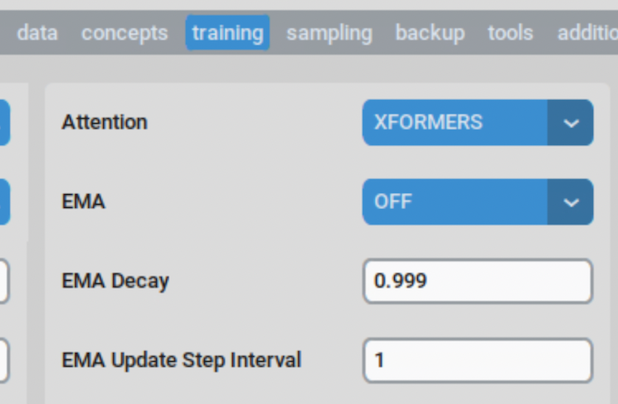The height and width of the screenshot is (404, 618).
Task: Click the chevron arrow on EMA dropdown
Action: coord(571,202)
